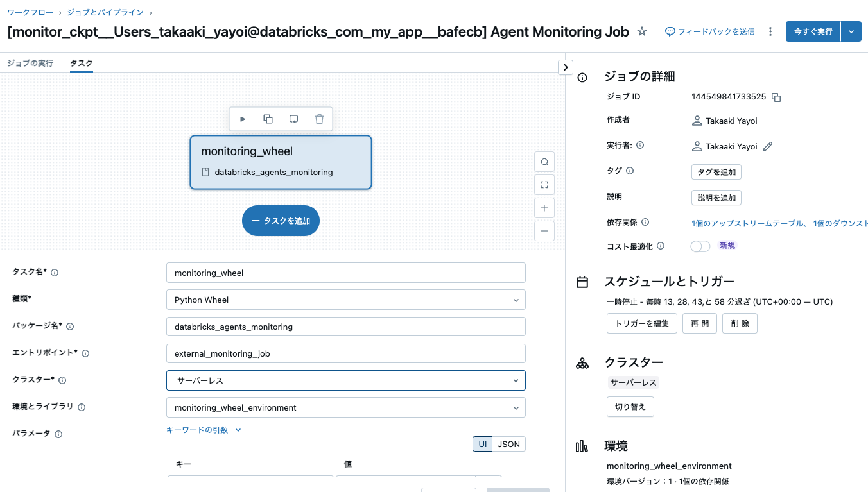Screen dimensions: 868x492
Task: Click the 環境バージョン dependency text
Action: click(668, 481)
